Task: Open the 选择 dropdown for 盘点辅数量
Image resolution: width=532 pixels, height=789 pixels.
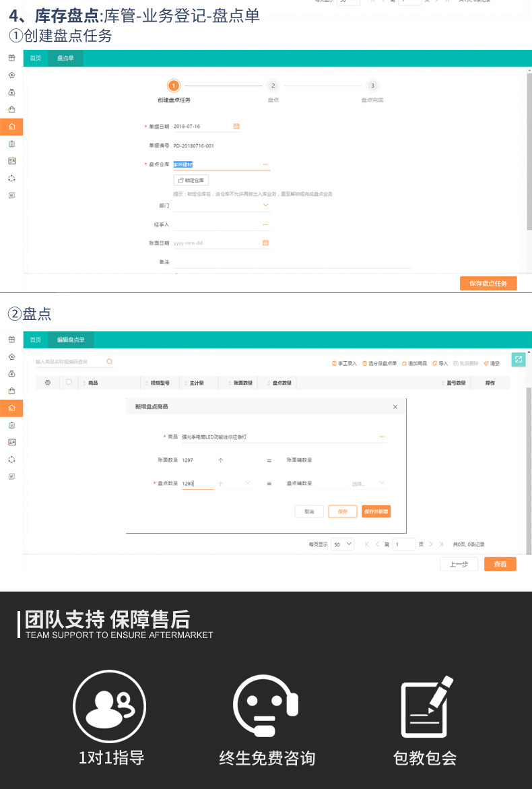Action: pos(382,483)
